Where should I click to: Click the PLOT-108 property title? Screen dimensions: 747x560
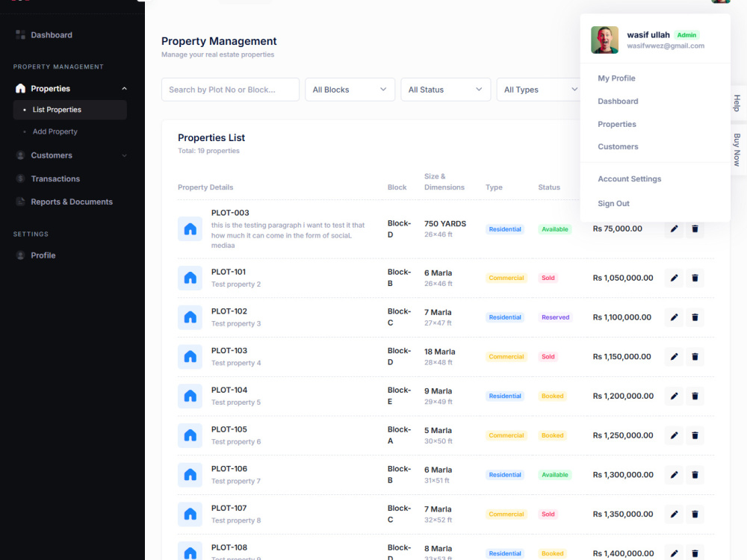pos(229,547)
